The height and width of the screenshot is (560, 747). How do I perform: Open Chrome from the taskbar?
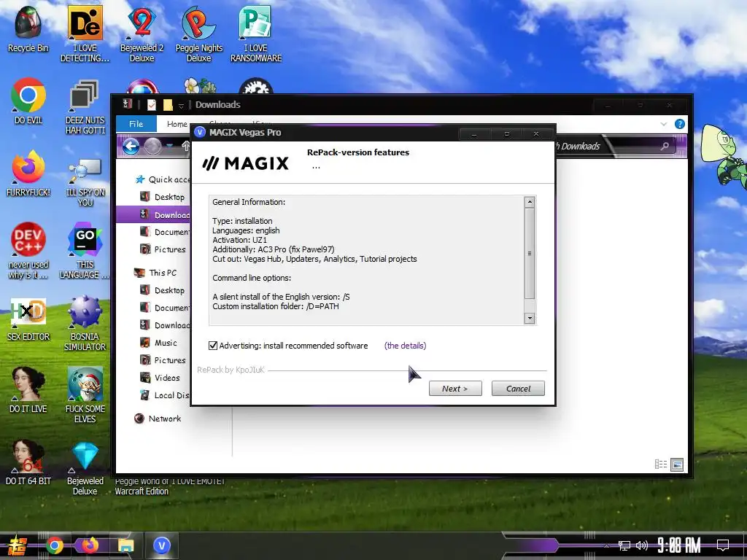point(54,545)
